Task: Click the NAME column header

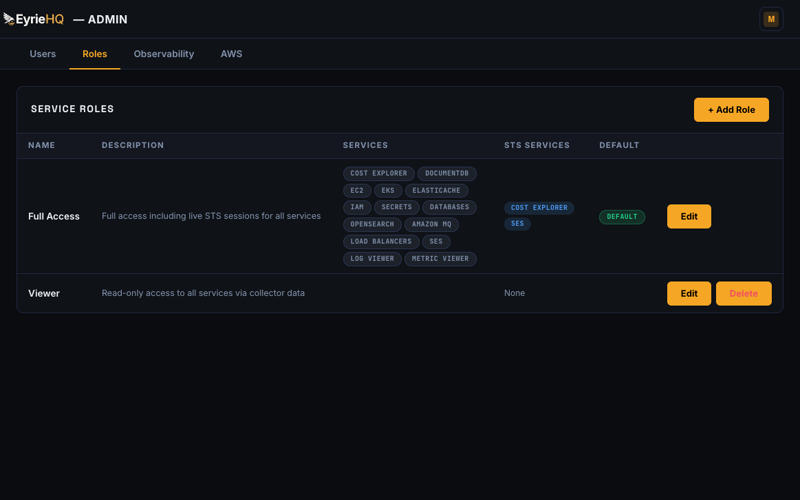Action: pos(41,145)
